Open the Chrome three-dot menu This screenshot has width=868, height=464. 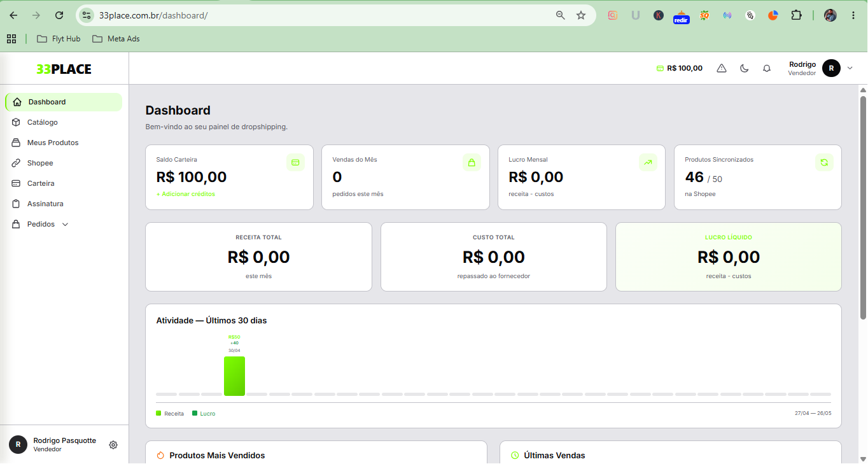tap(853, 15)
